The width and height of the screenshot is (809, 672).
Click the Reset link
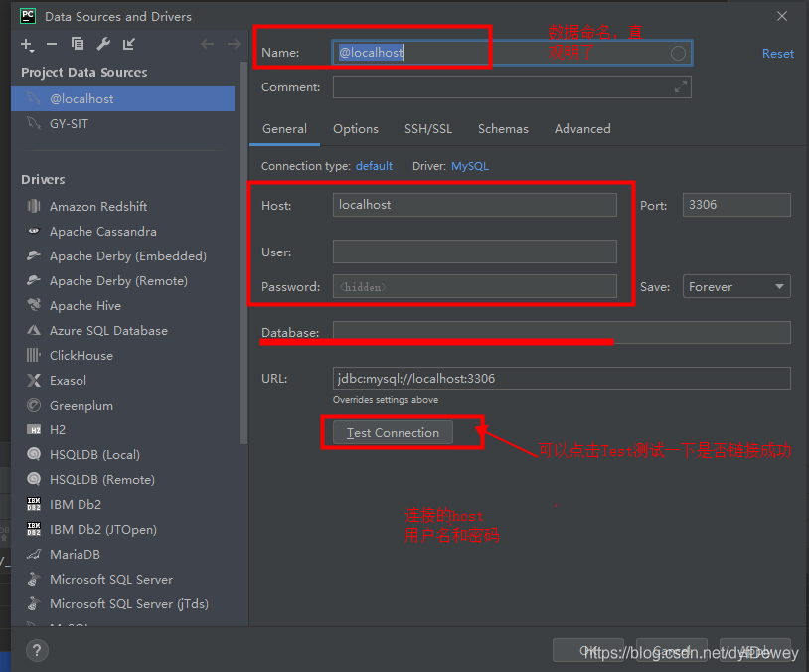pos(778,54)
